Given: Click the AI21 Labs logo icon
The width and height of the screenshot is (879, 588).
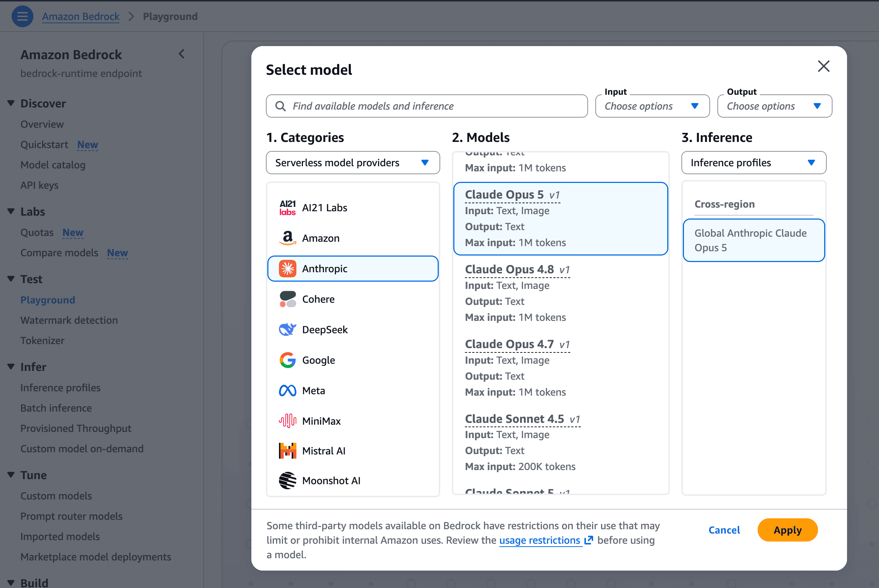Looking at the screenshot, I should point(288,208).
